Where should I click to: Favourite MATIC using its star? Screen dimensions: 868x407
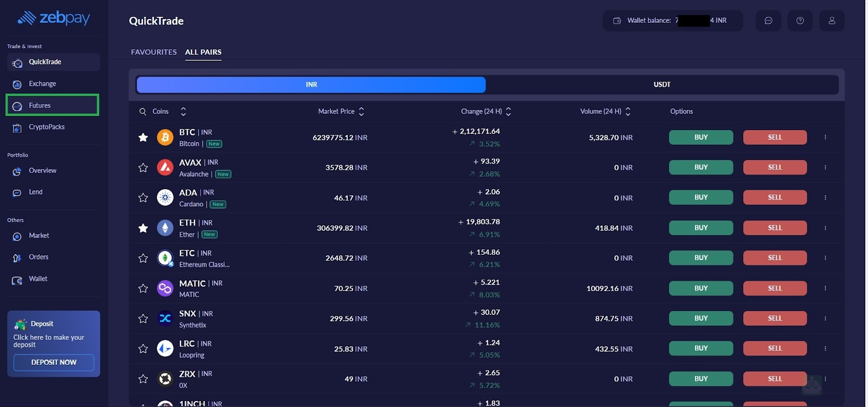pyautogui.click(x=143, y=288)
